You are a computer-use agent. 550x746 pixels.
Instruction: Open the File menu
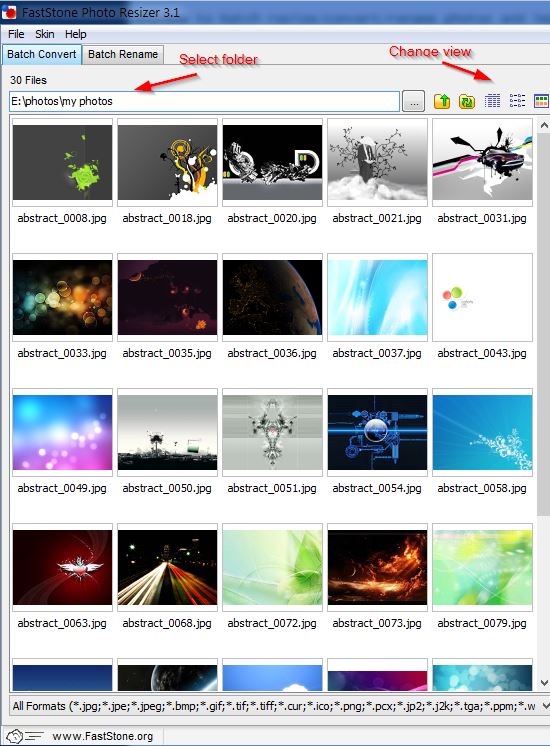(16, 34)
